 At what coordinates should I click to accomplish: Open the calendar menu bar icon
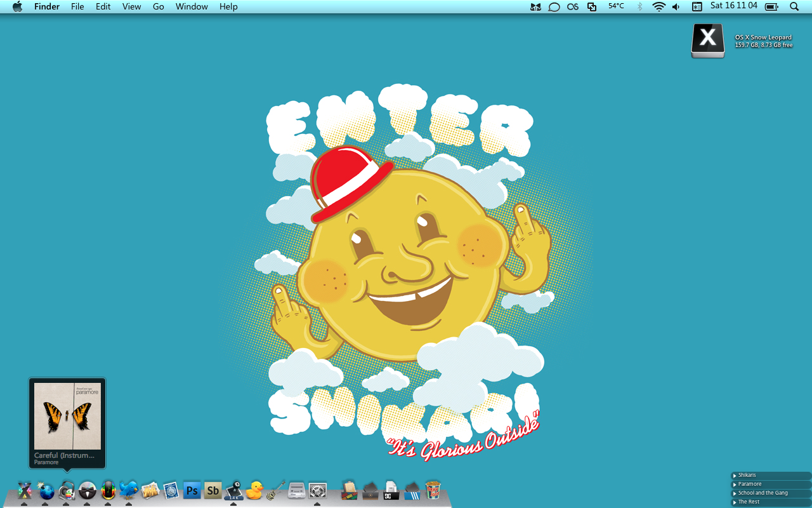[x=697, y=6]
